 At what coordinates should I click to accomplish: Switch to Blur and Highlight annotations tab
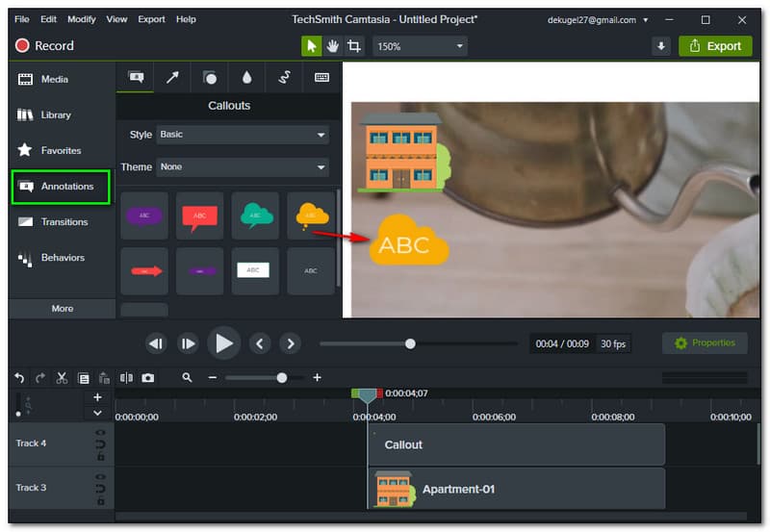(247, 78)
